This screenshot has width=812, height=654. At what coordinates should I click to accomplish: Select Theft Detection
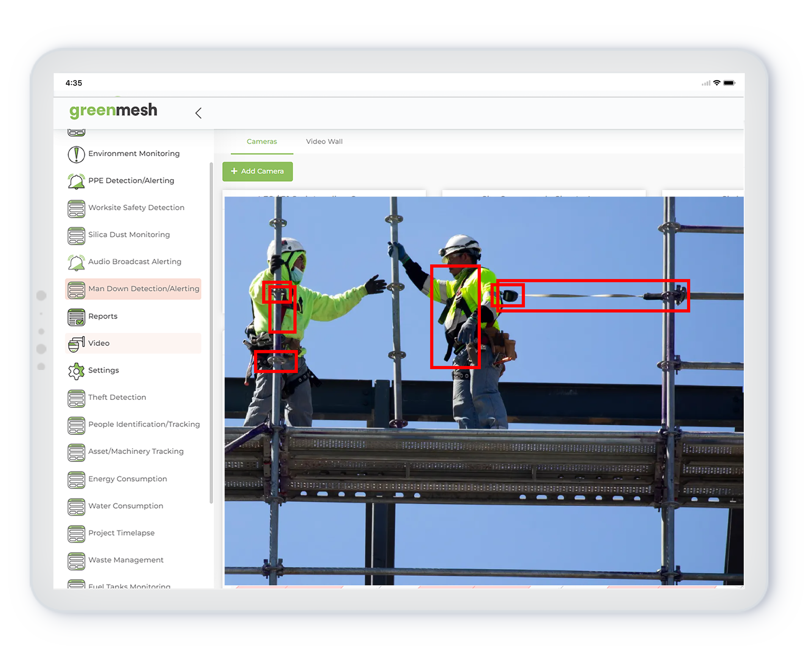coord(116,397)
